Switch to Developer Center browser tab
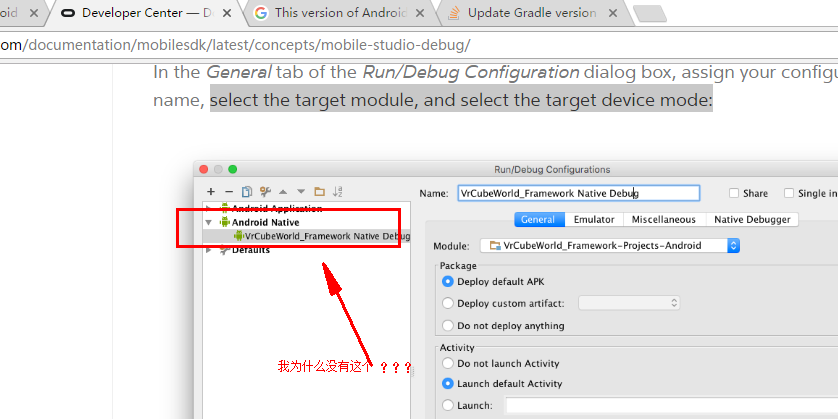Image resolution: width=838 pixels, height=419 pixels. [x=145, y=13]
